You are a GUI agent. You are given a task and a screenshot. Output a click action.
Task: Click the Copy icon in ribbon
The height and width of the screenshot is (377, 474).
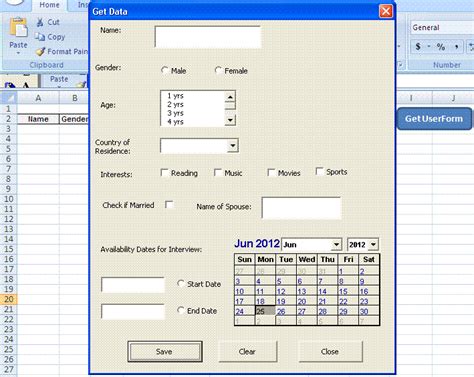tap(40, 37)
